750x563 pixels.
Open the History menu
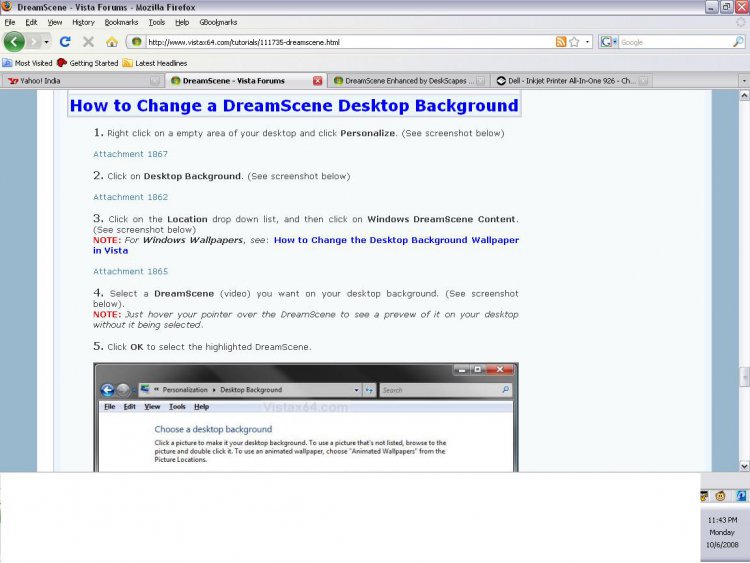pos(83,22)
